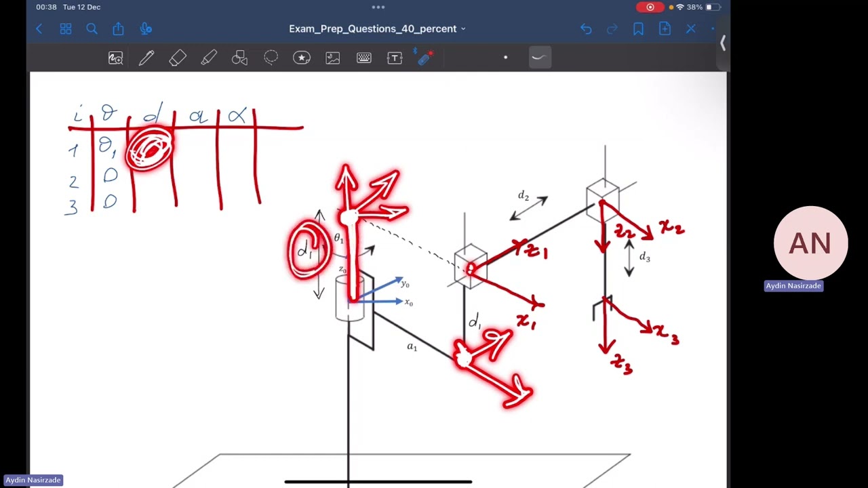Image resolution: width=868 pixels, height=488 pixels.
Task: Open the page thumbnails grid view
Action: point(66,28)
